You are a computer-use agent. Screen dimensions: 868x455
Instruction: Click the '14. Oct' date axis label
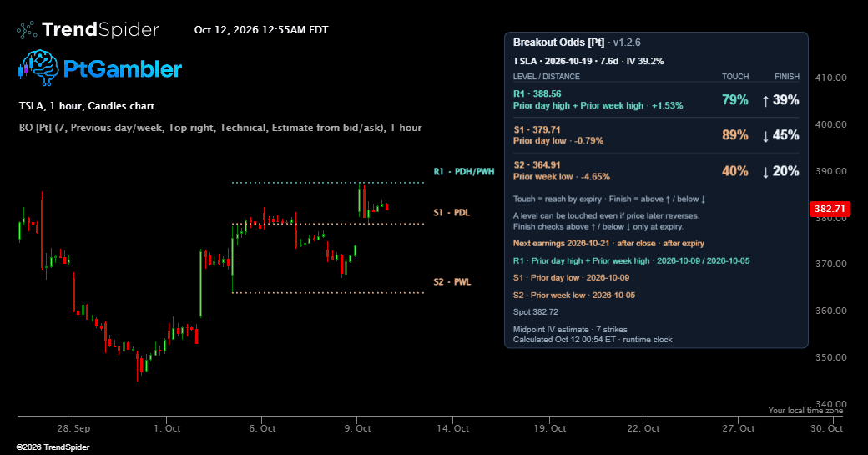[453, 428]
